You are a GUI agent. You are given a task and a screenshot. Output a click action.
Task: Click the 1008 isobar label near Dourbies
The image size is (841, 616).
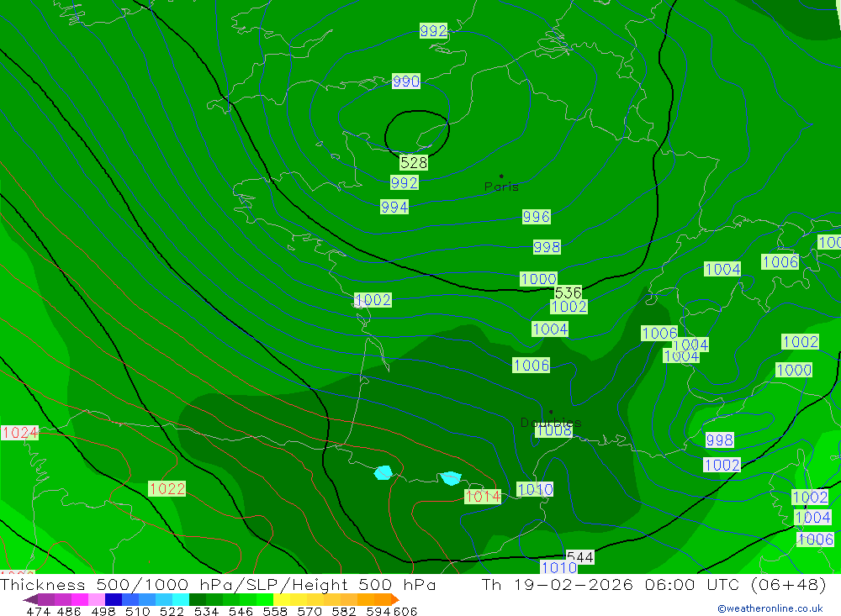click(x=554, y=430)
